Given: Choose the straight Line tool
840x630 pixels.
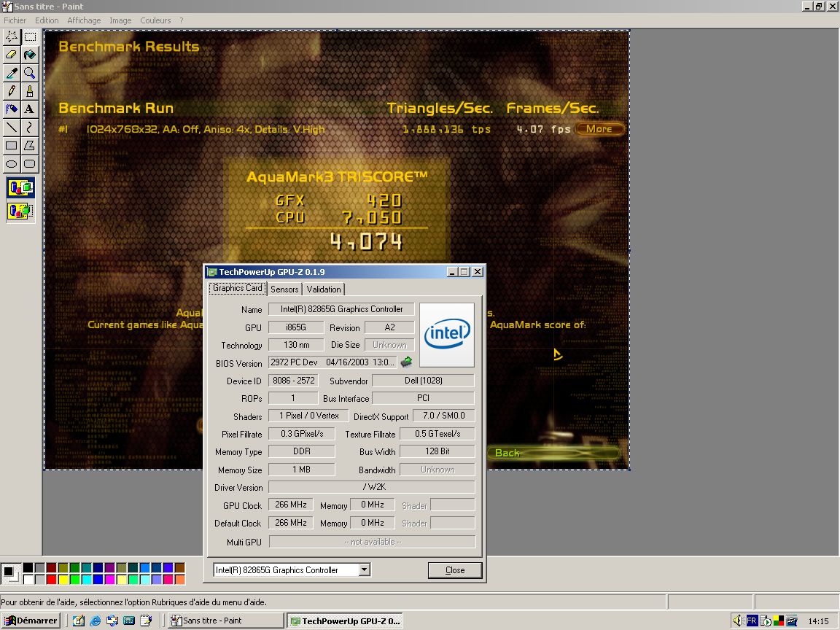Looking at the screenshot, I should pyautogui.click(x=11, y=128).
